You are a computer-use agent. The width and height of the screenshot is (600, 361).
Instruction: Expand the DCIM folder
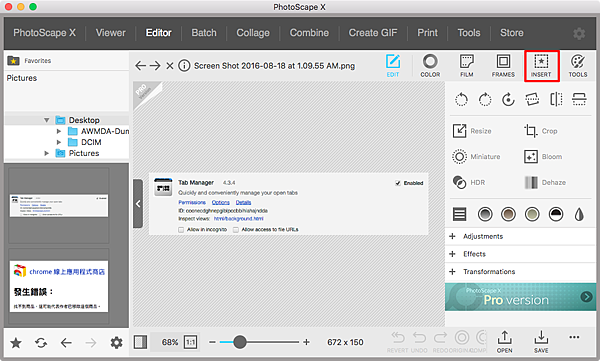[59, 142]
